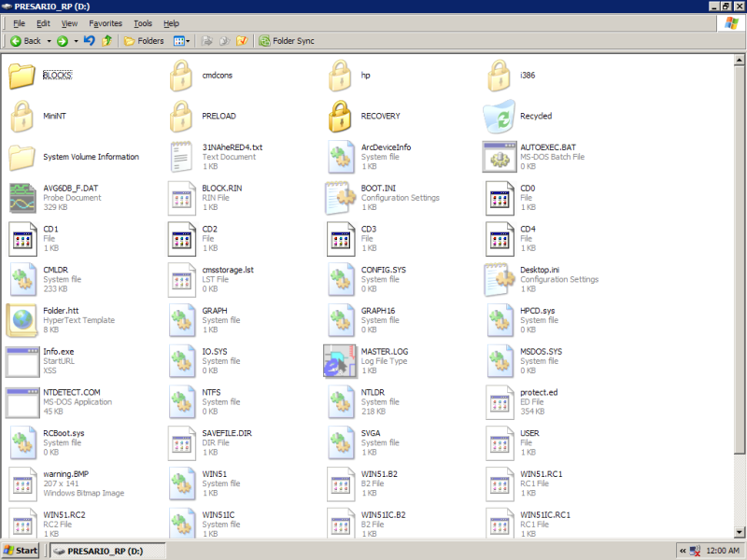The height and width of the screenshot is (560, 747).
Task: Click the SAVEFILE.DIR file name
Action: pyautogui.click(x=227, y=433)
